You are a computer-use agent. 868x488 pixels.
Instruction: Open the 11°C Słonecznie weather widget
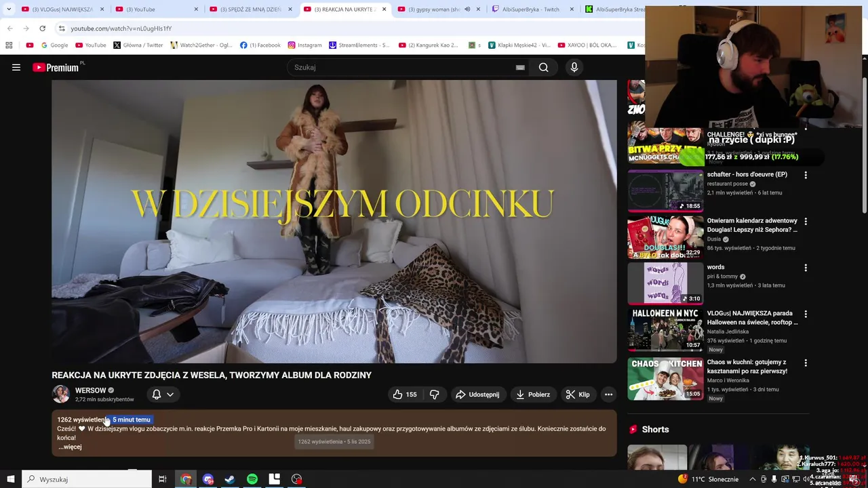coord(708,479)
